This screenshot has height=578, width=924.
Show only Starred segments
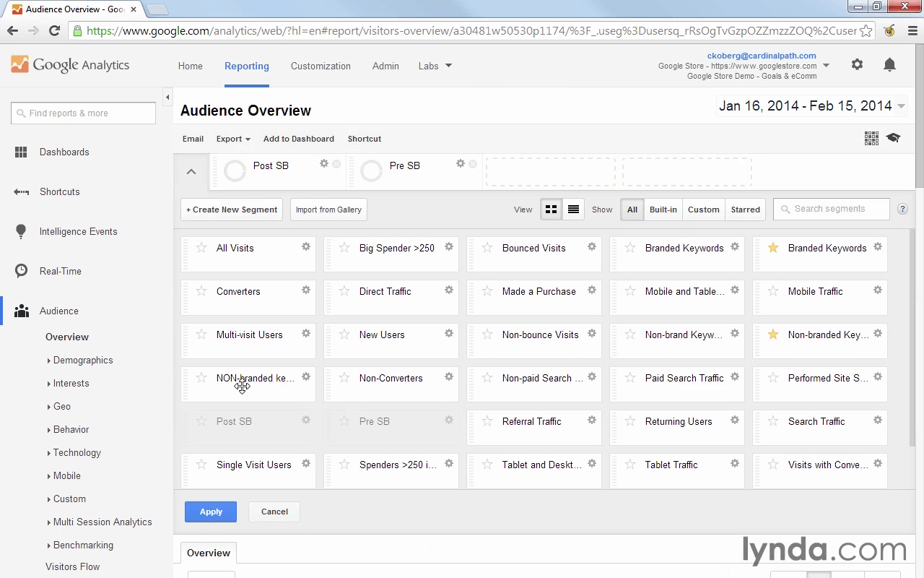point(745,210)
